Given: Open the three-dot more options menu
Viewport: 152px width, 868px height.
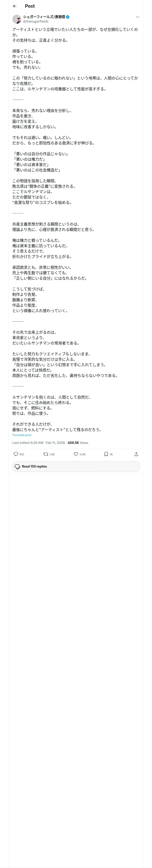Looking at the screenshot, I should [137, 17].
